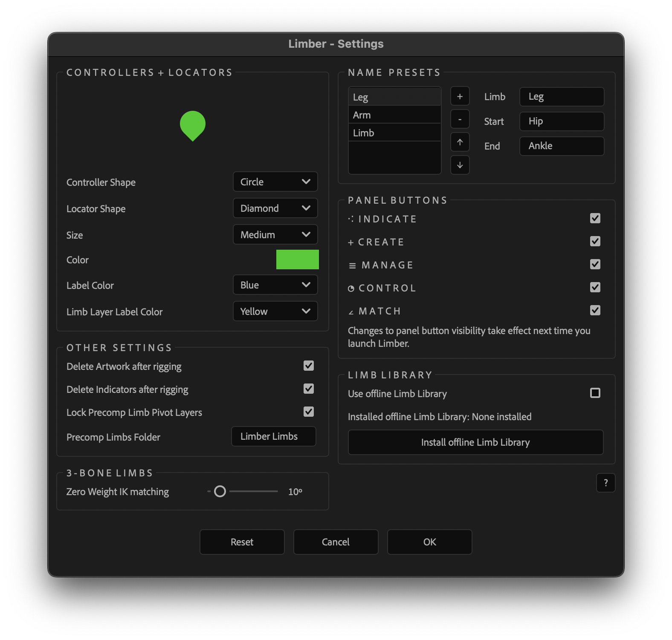
Task: Click the Precomp Limbs Folder text field
Action: pyautogui.click(x=273, y=436)
